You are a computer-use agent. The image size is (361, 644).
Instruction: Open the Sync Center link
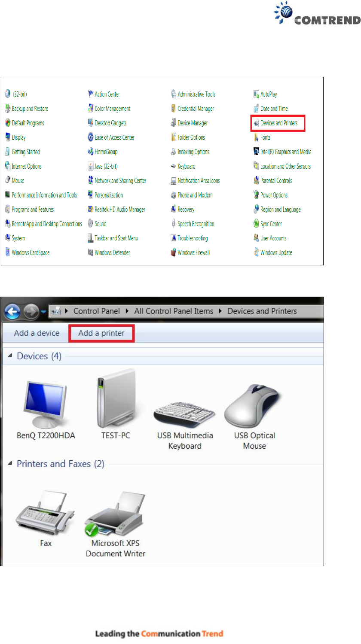[x=271, y=224]
